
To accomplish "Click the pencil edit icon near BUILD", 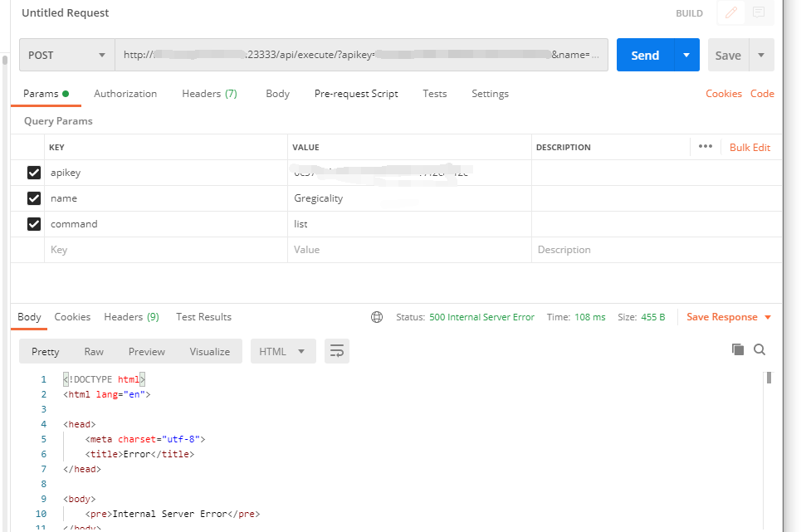I will point(730,13).
